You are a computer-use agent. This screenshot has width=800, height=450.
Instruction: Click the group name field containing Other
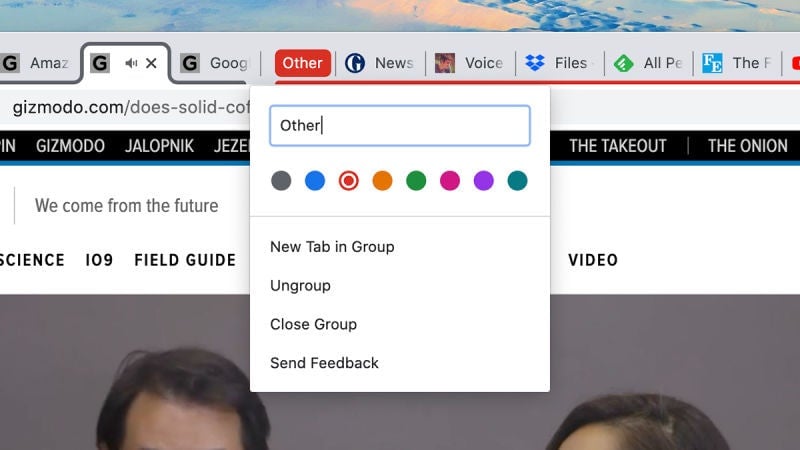(x=400, y=126)
